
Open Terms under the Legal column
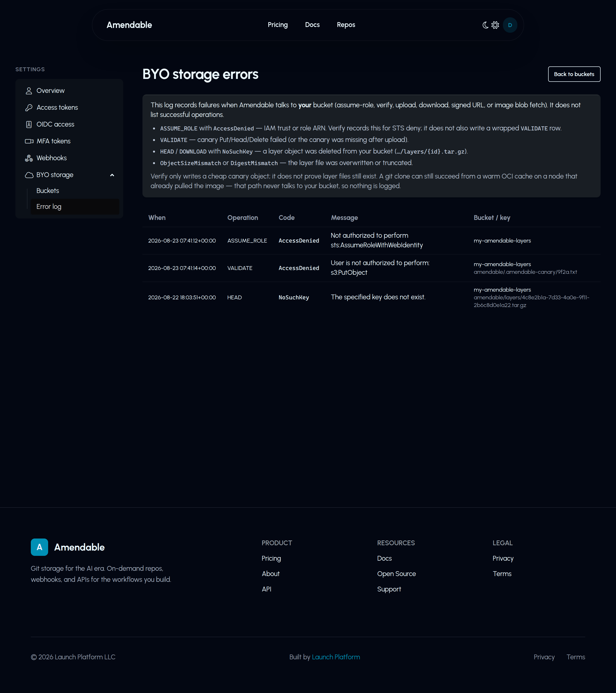(502, 574)
